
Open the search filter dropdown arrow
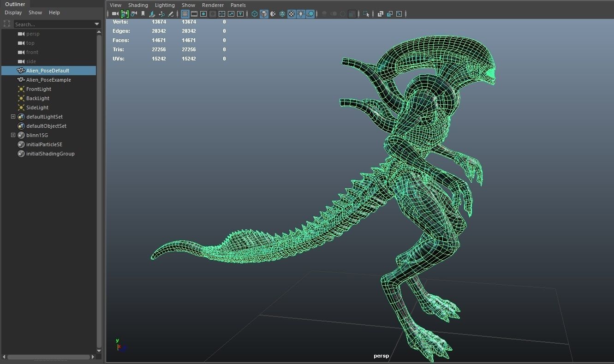click(x=97, y=24)
